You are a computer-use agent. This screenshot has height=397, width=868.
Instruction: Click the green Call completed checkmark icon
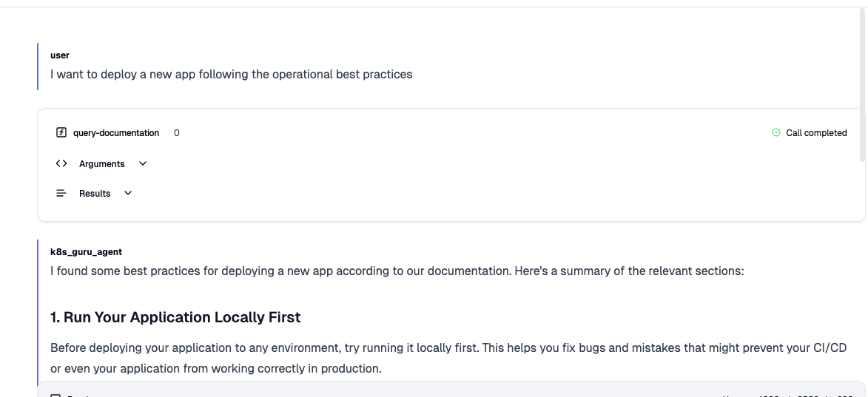776,133
